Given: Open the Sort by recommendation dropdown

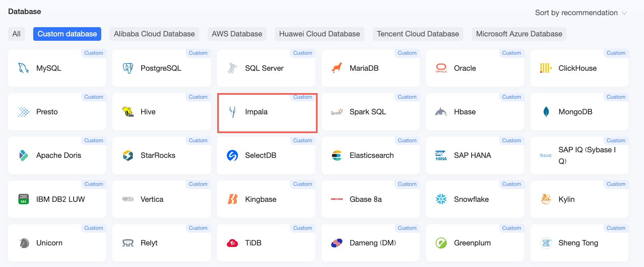Looking at the screenshot, I should 581,13.
